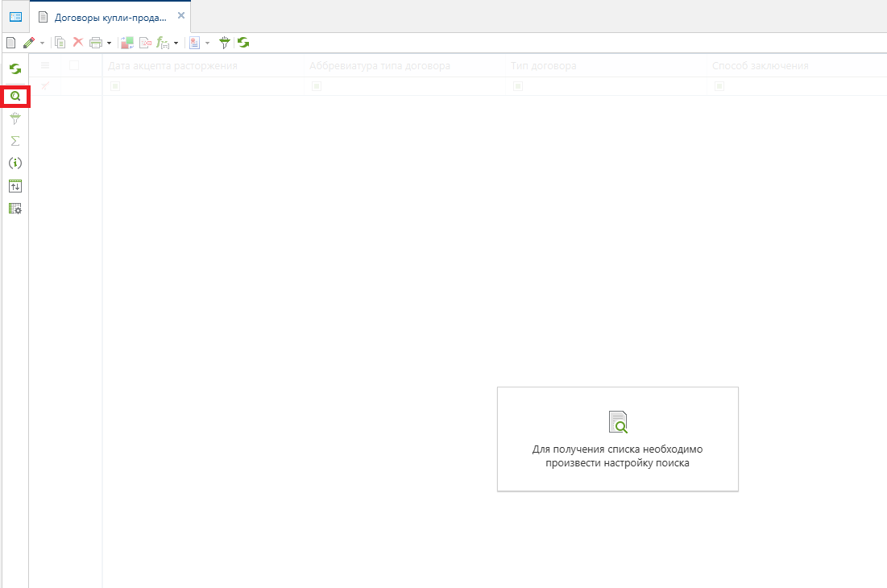Screen dimensions: 887x588
Task: Create a new document with blank page icon
Action: [10, 43]
